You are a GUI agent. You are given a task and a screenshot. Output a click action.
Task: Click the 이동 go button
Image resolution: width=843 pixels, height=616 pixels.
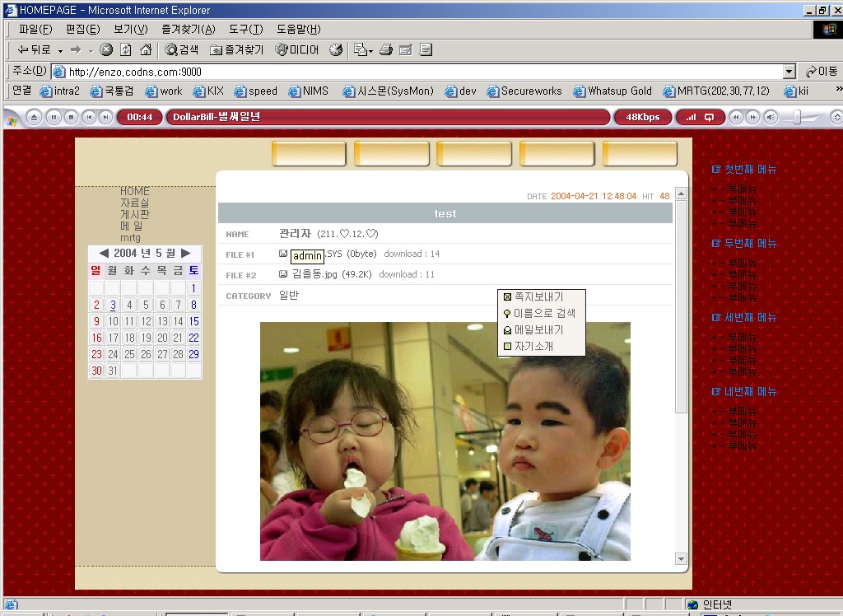822,72
